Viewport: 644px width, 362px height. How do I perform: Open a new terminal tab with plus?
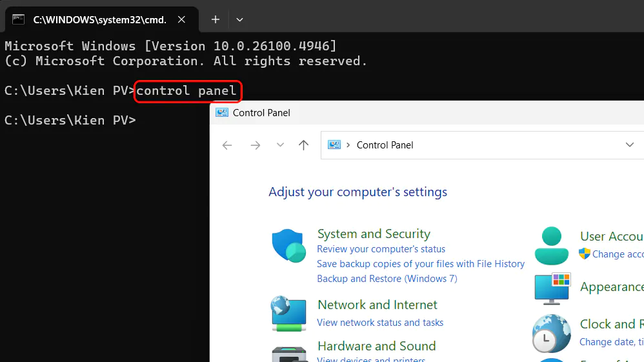[x=216, y=19]
